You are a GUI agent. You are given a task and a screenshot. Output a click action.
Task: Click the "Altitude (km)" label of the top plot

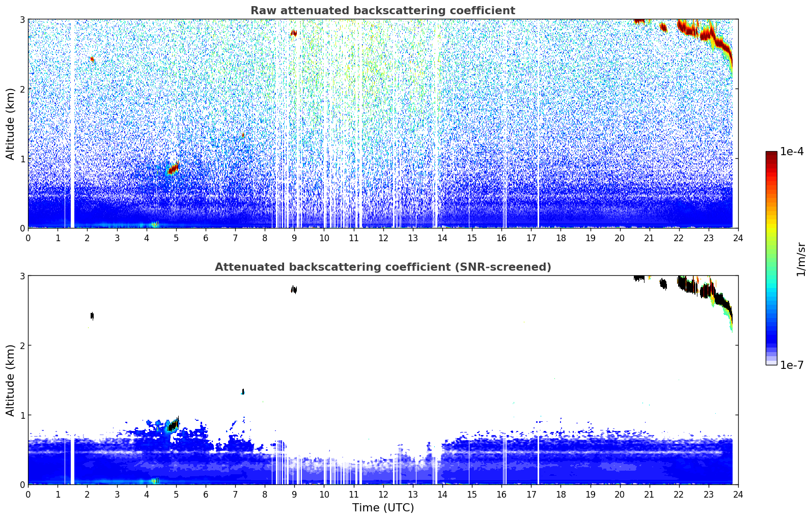[x=11, y=124]
